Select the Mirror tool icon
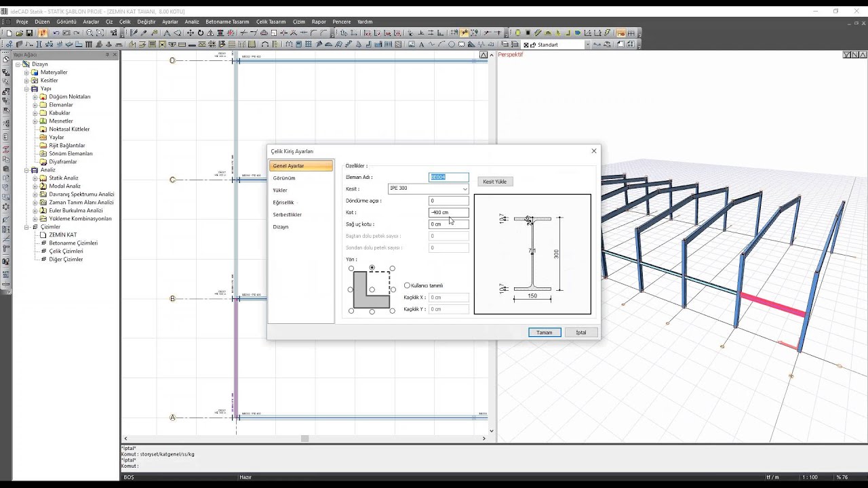The image size is (868, 488). coord(210,33)
